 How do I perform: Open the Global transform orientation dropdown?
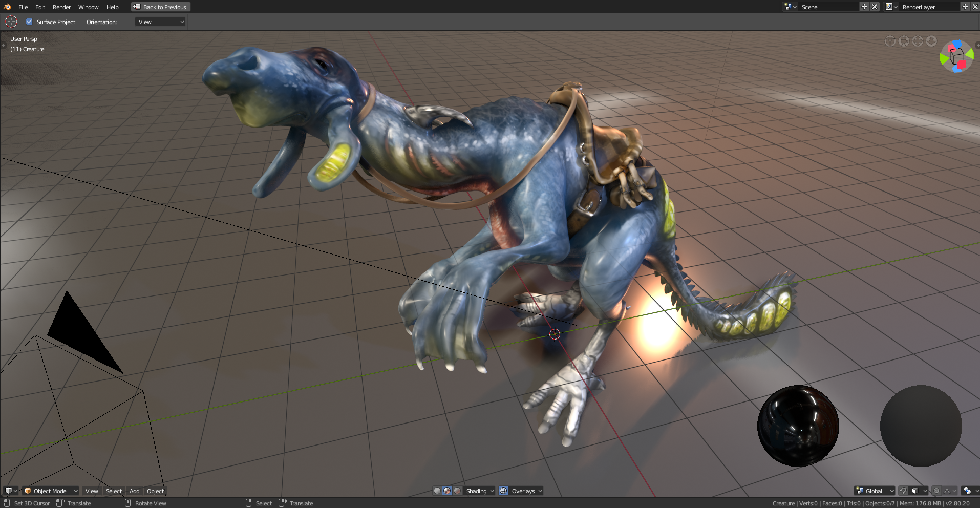click(875, 491)
